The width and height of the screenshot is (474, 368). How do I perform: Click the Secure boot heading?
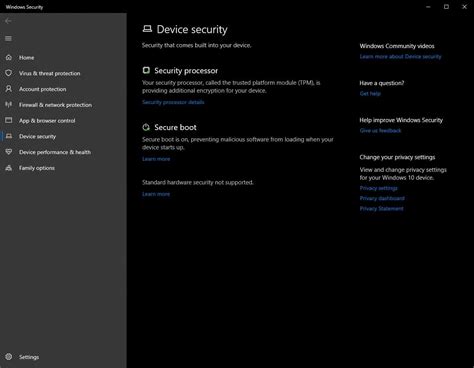(175, 127)
